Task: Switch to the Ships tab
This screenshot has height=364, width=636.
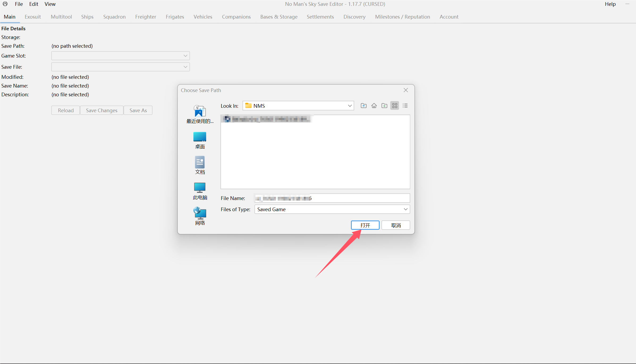Action: coord(87,17)
